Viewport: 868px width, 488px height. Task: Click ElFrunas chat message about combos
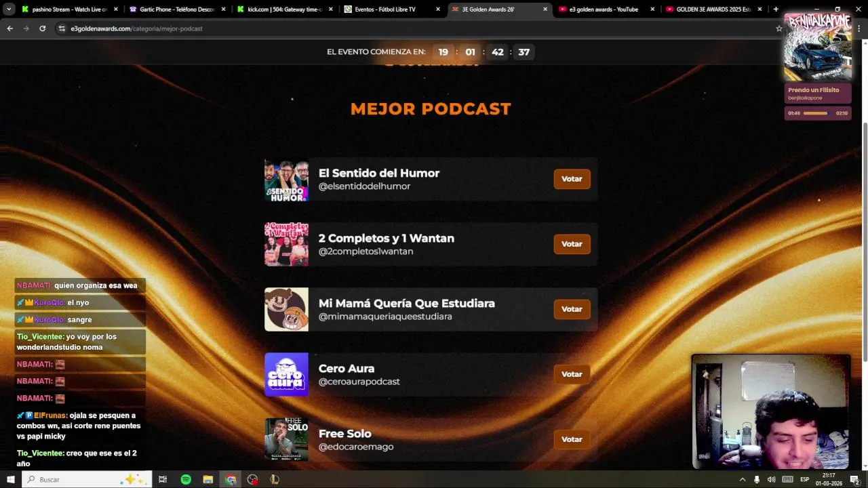coord(80,426)
